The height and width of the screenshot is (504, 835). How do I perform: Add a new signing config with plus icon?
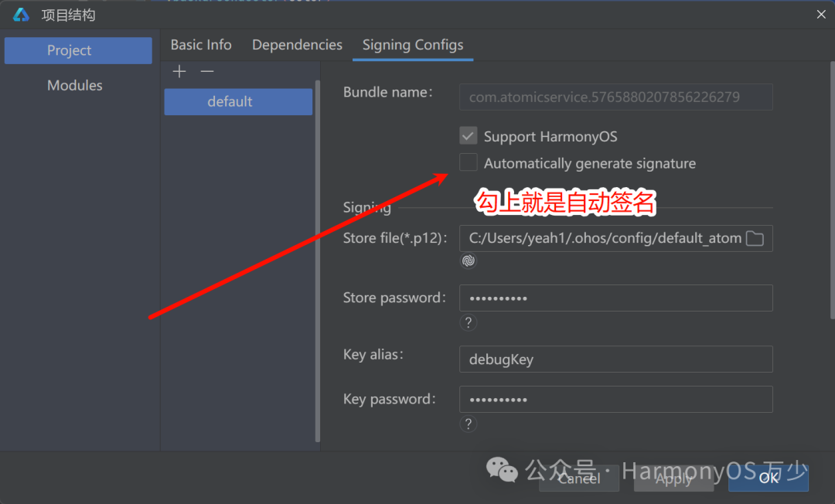pyautogui.click(x=179, y=71)
